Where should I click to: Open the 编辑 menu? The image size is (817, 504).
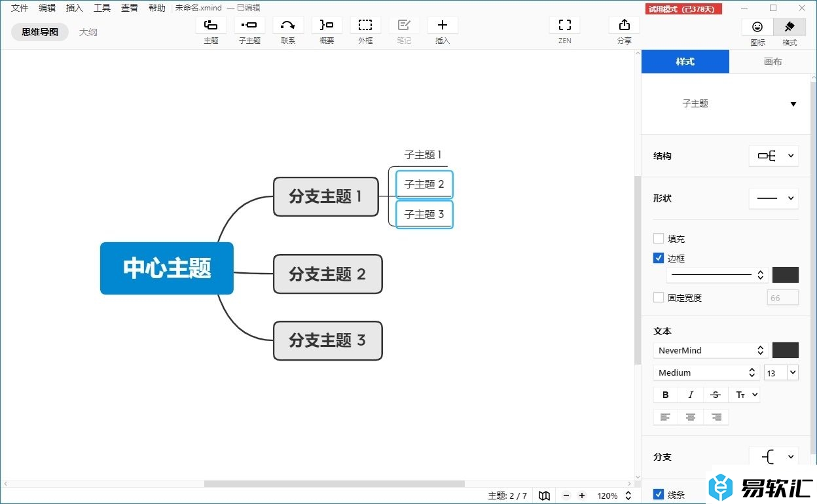tap(47, 8)
